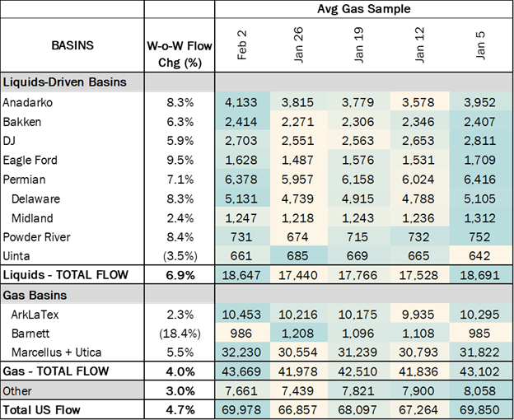
Task: Select the Marcellus + Utica row label
Action: click(56, 352)
